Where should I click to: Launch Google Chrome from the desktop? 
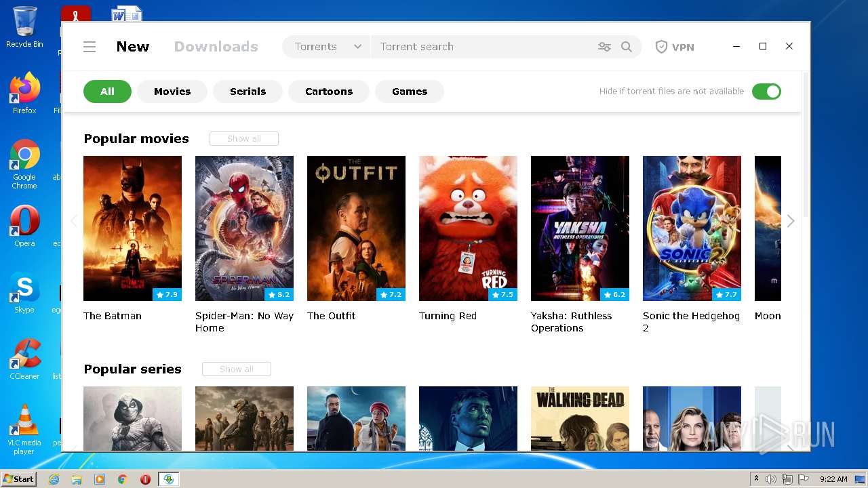tap(24, 165)
